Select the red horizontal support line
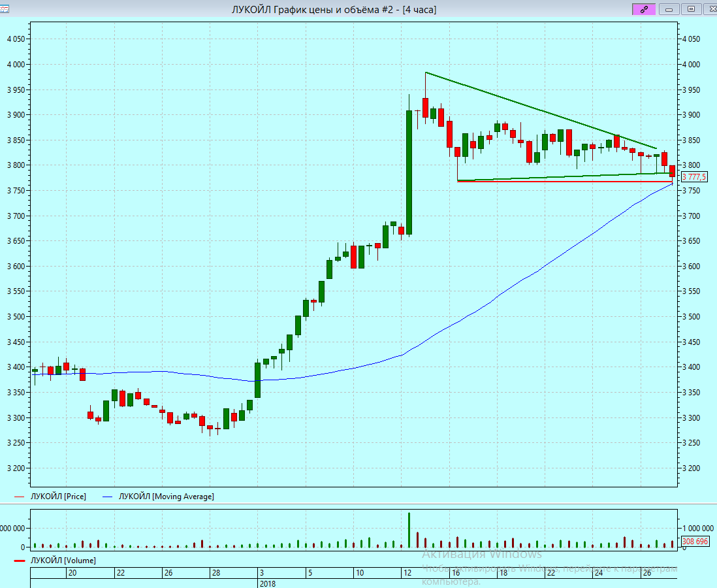This screenshot has height=588, width=717. [x=565, y=182]
